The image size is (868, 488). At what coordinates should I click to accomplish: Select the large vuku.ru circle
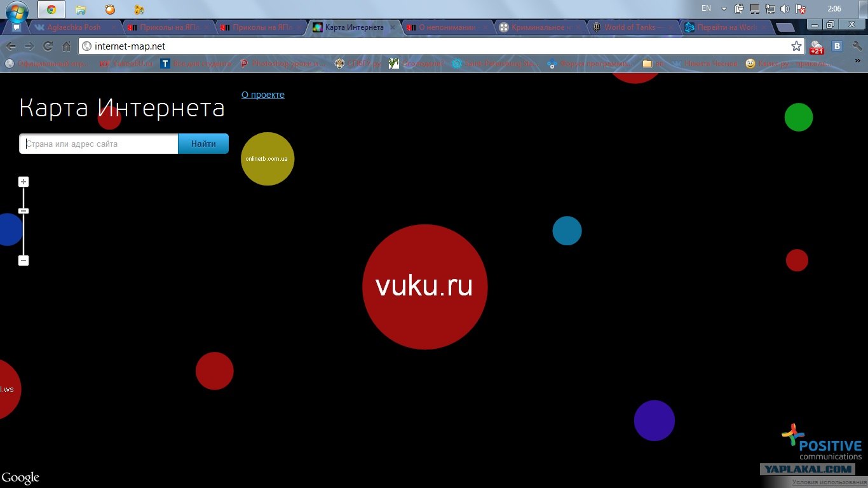[x=424, y=287]
